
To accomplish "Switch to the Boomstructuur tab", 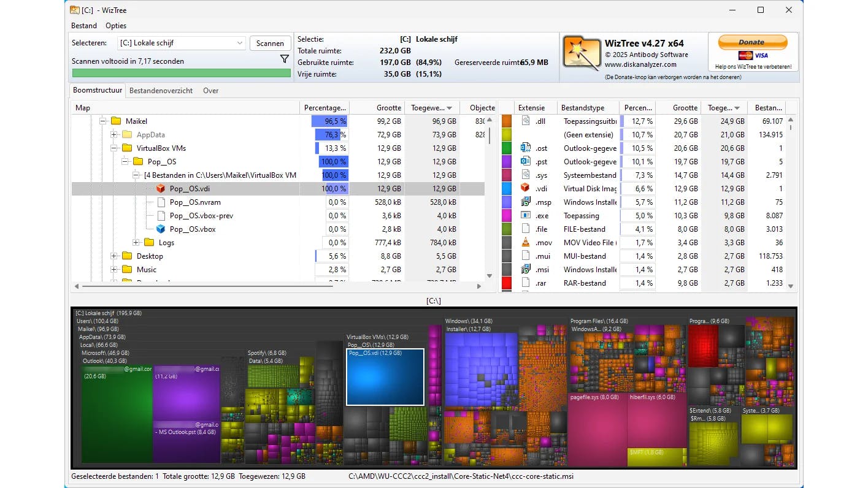I will point(98,90).
